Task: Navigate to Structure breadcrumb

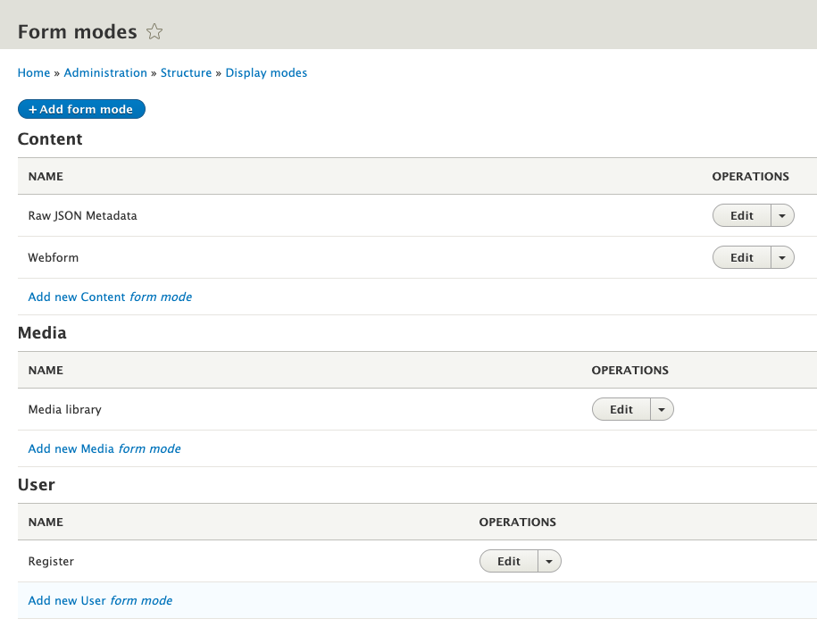Action: 186,73
